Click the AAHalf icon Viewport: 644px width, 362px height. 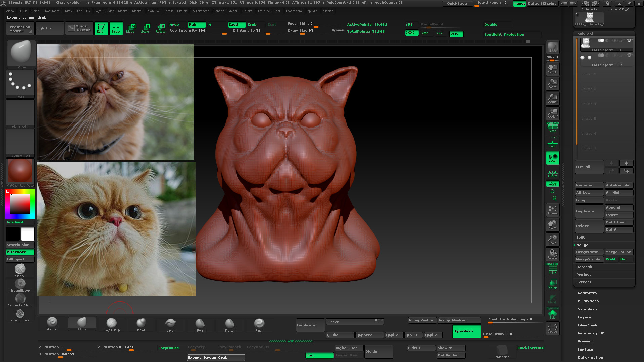(552, 113)
